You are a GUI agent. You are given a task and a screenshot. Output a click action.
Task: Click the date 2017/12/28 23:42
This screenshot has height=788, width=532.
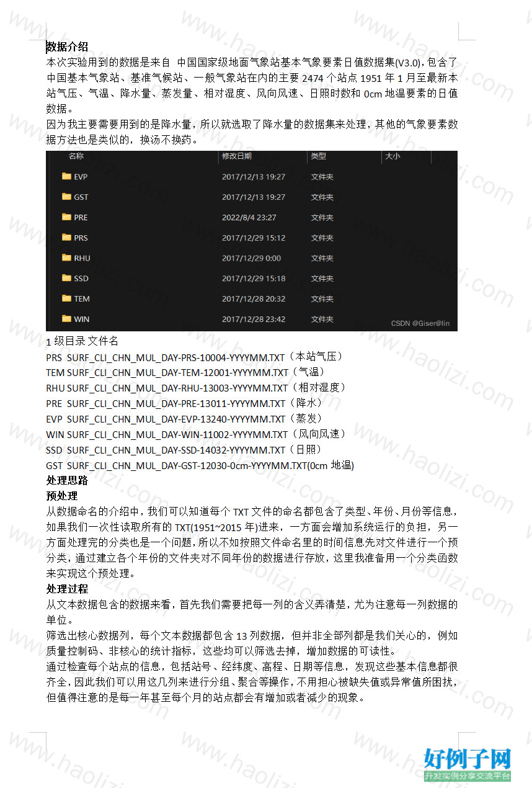click(254, 320)
